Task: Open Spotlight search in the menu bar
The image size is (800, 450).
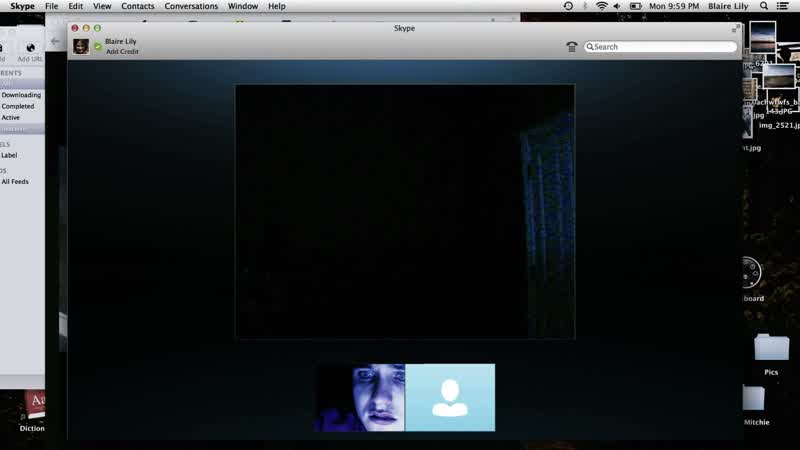Action: tap(764, 6)
